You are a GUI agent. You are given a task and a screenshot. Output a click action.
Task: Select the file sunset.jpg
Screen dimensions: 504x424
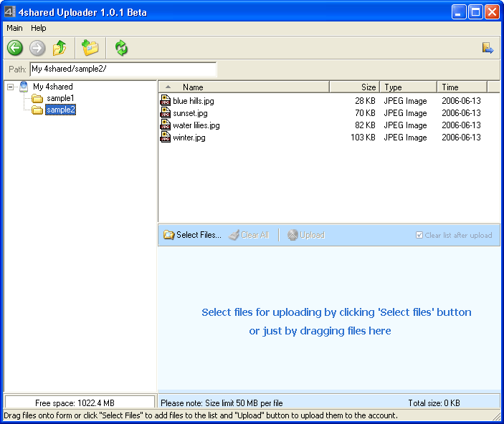[x=190, y=113]
